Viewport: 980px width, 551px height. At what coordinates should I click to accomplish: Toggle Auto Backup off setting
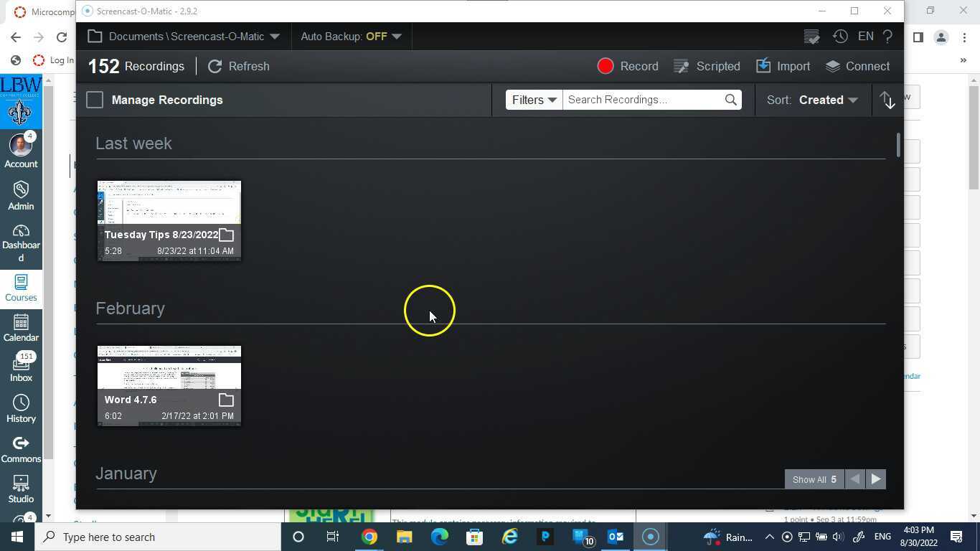[x=351, y=36]
